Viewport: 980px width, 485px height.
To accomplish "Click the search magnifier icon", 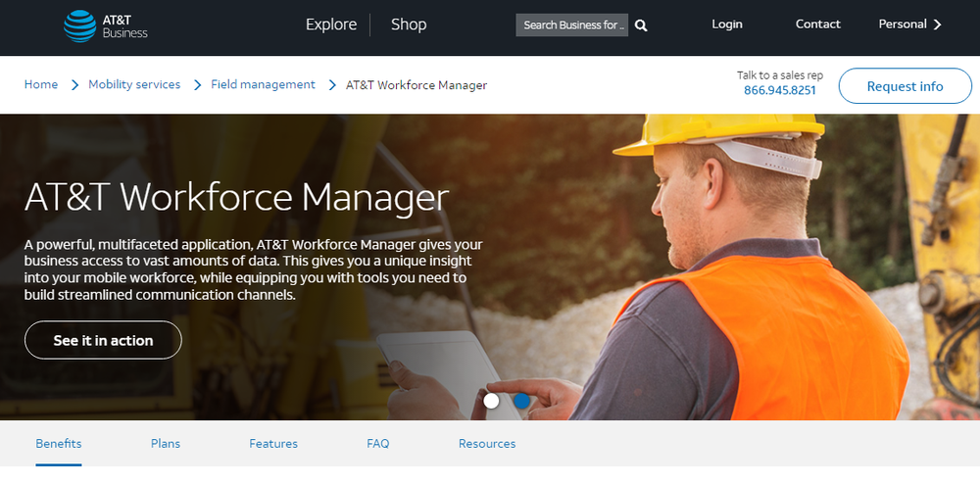I will (641, 25).
